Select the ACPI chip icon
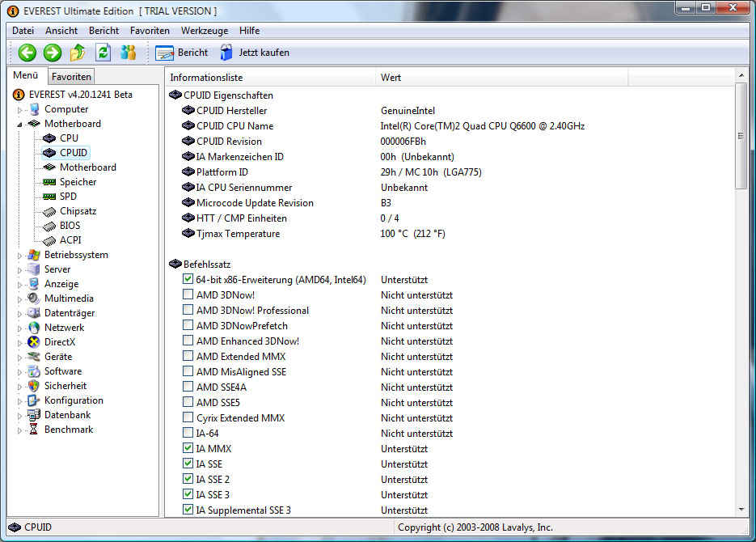 click(x=49, y=240)
